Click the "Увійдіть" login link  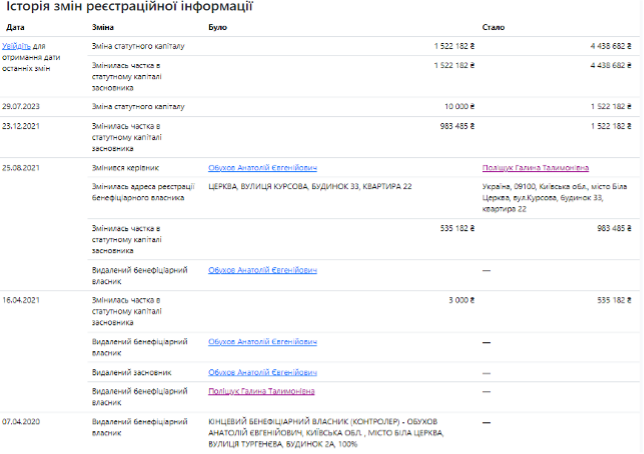click(16, 46)
